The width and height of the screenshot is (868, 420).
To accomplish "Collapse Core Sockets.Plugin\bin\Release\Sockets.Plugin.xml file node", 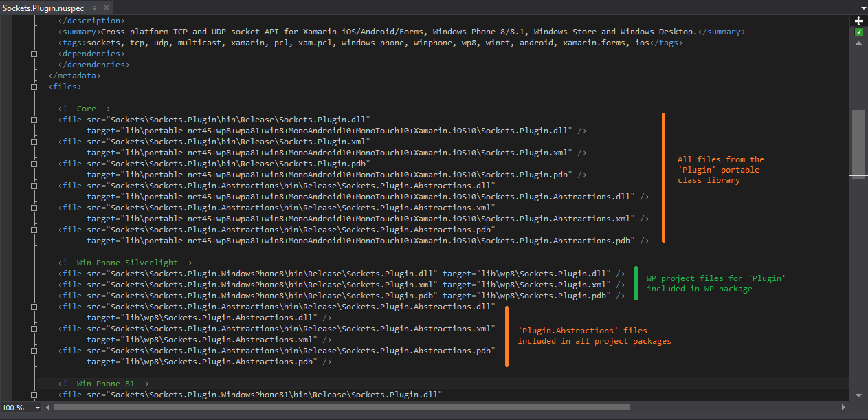I will pos(34,142).
